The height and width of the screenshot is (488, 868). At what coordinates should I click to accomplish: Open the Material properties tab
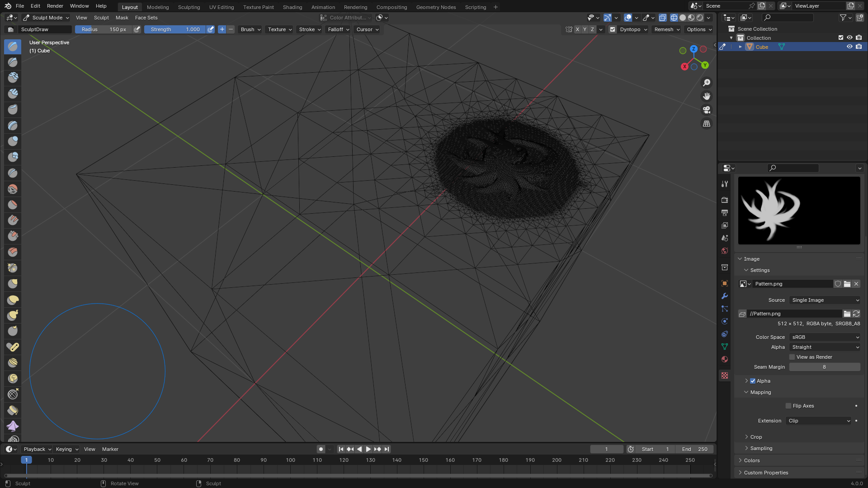(x=725, y=359)
